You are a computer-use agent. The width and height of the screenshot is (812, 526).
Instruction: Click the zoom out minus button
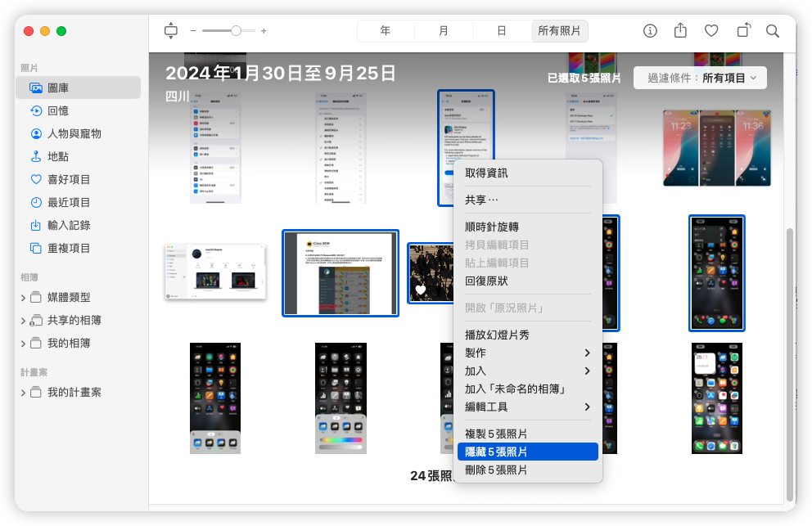[x=193, y=31]
